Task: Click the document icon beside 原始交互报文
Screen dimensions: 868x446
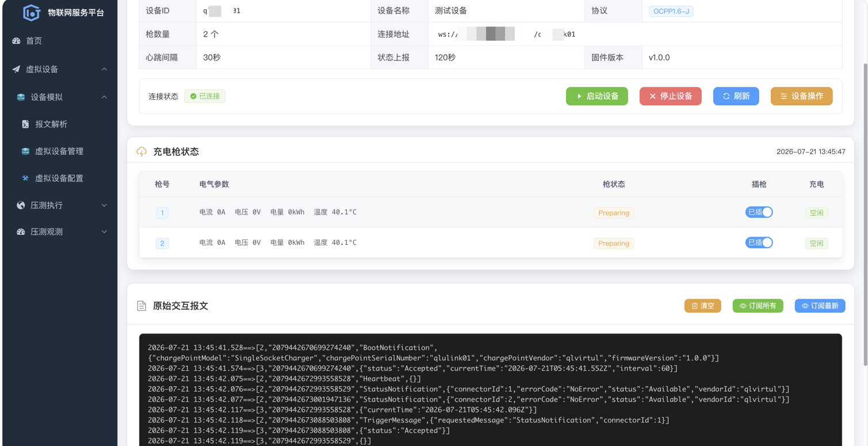Action: coord(142,306)
